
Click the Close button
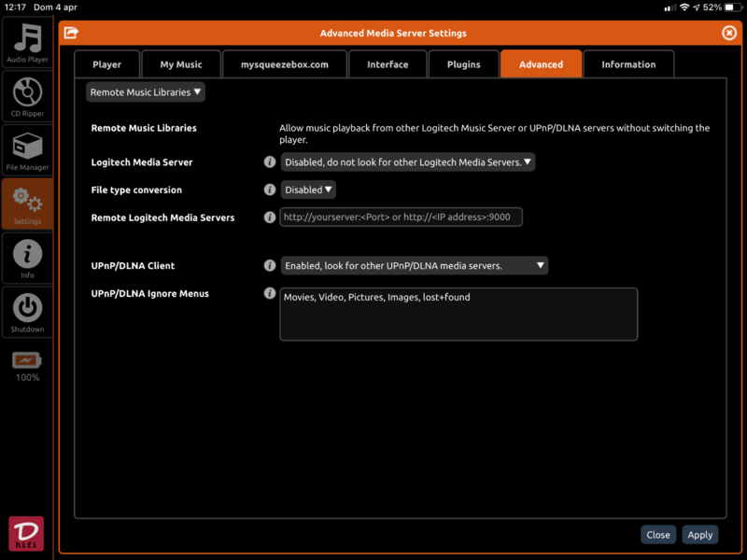pyautogui.click(x=658, y=535)
